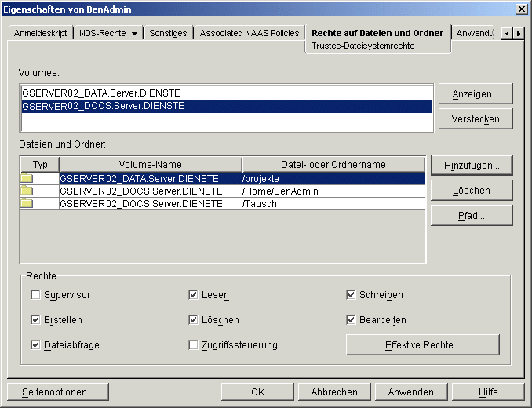Open Effektive Rechte dialog
Screen dimensions: 532x408
click(x=422, y=345)
